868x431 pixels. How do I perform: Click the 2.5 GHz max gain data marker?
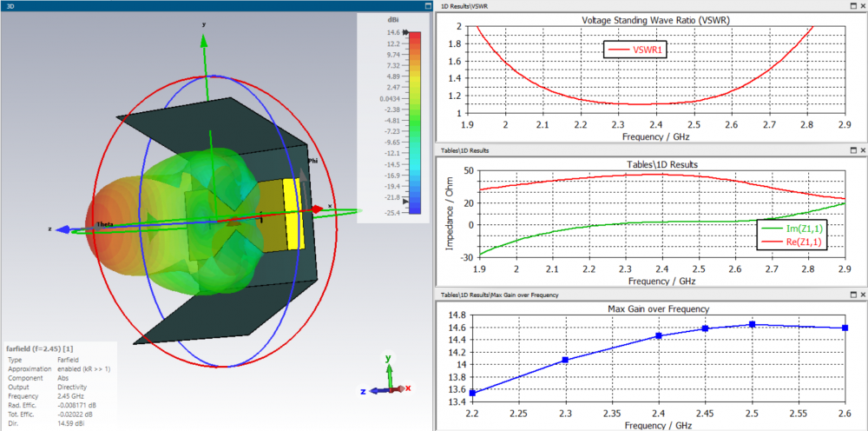pyautogui.click(x=753, y=324)
